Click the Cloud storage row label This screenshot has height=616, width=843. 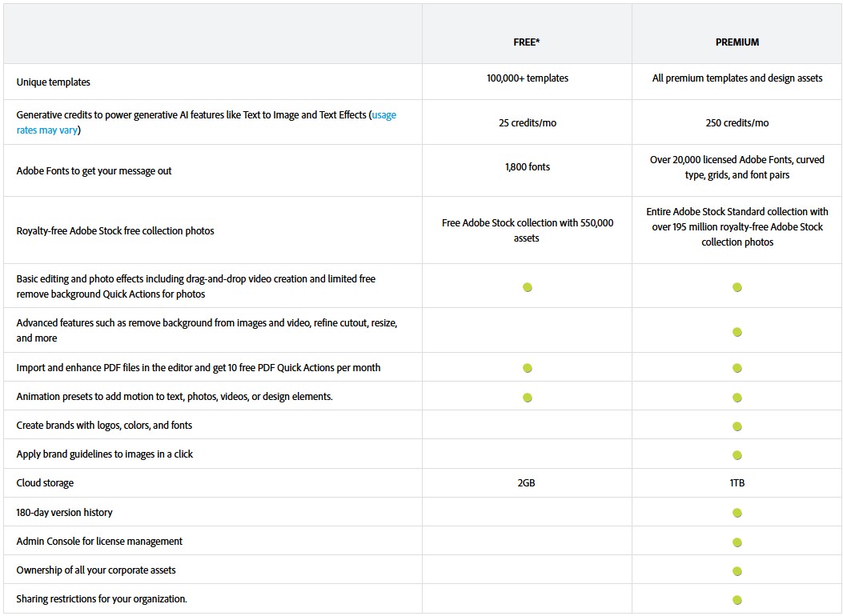(x=45, y=483)
